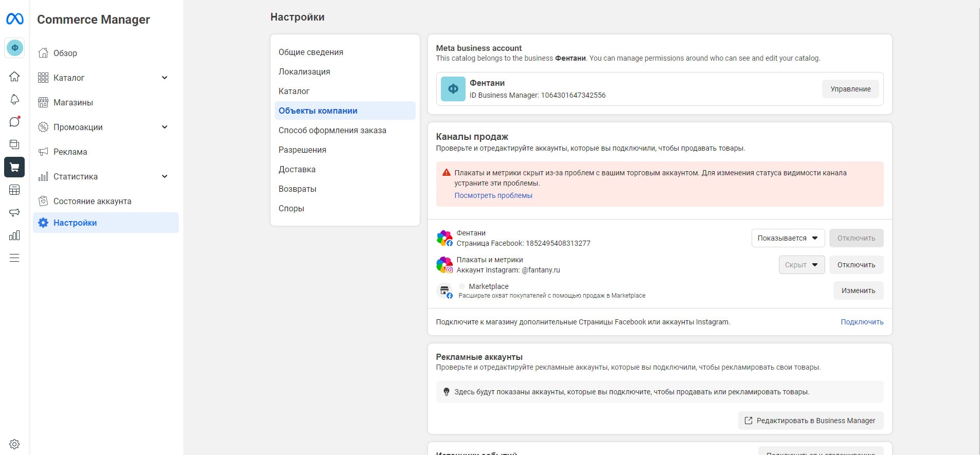980x455 pixels.
Task: Click the Настройки gear icon
Action: [43, 223]
